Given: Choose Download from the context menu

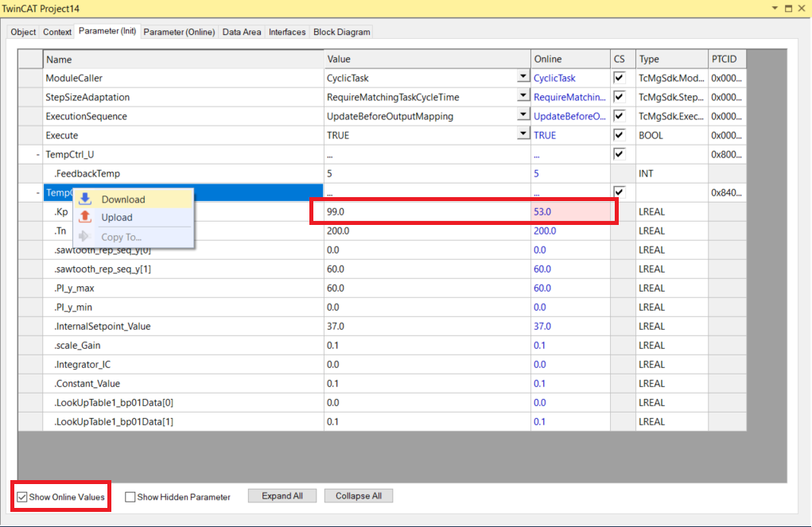Looking at the screenshot, I should pyautogui.click(x=134, y=200).
